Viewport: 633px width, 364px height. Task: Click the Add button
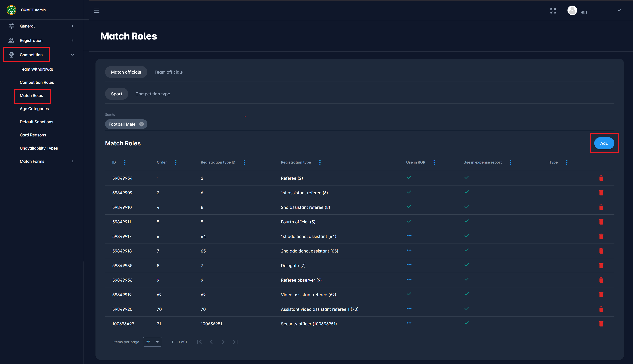[604, 143]
